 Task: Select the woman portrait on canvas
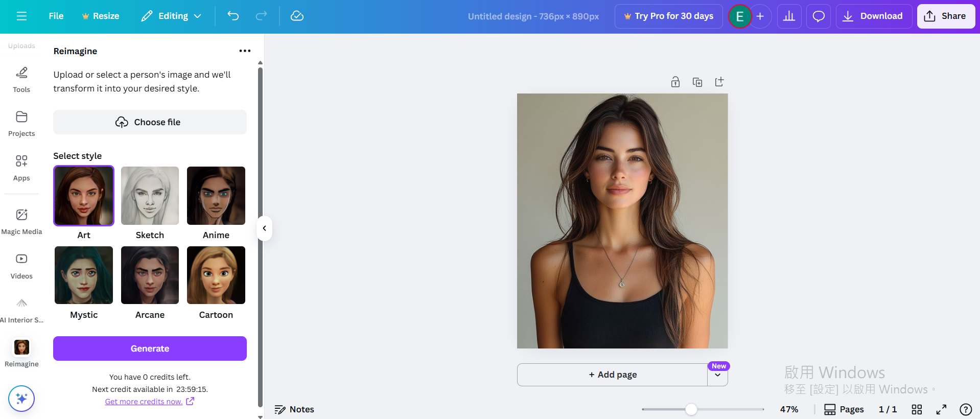[x=622, y=221]
